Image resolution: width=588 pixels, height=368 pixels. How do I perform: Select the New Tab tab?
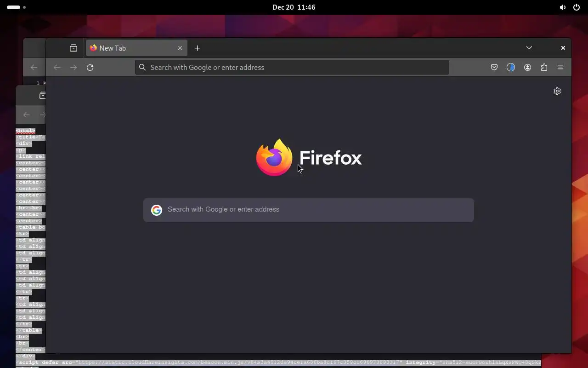pyautogui.click(x=136, y=48)
